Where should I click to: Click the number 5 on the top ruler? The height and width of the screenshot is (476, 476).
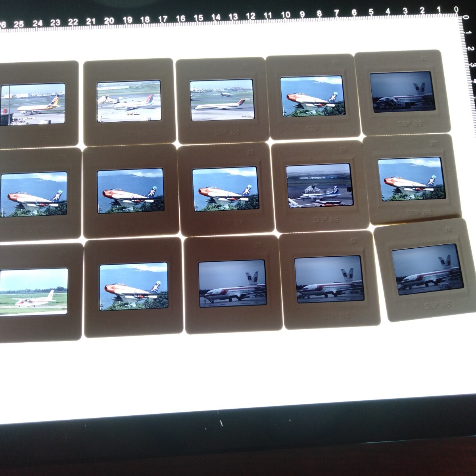(x=371, y=12)
